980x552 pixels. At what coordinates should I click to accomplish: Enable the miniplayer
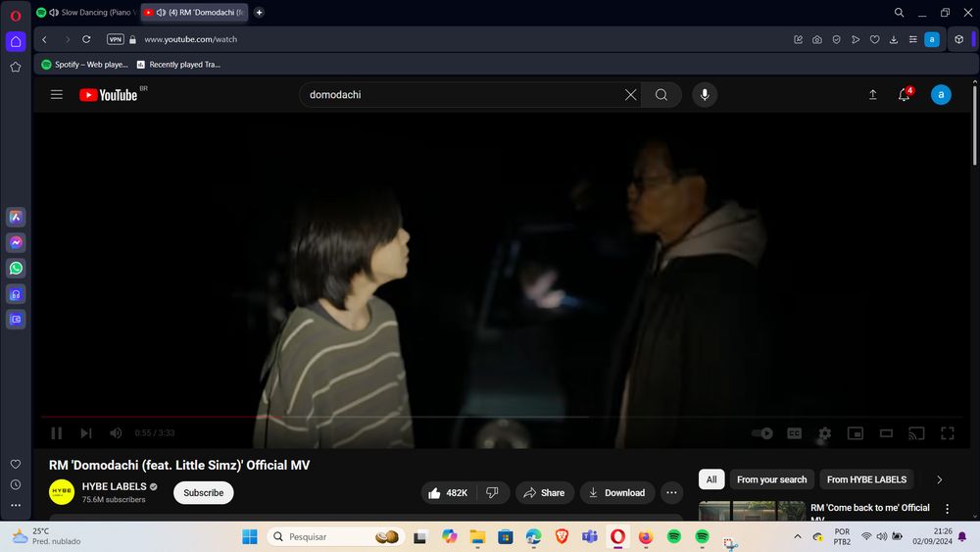(855, 433)
